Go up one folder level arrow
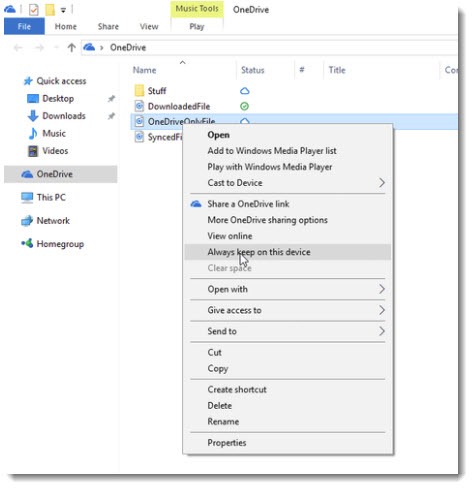This screenshot has width=473, height=489. (x=71, y=48)
